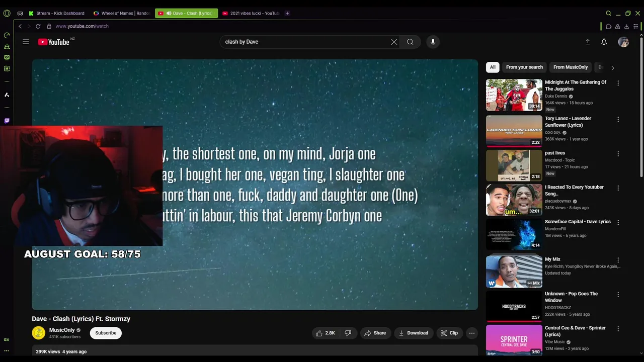This screenshot has height=362, width=644.
Task: Open options for Unknown Pop Goes The Window
Action: (x=618, y=294)
